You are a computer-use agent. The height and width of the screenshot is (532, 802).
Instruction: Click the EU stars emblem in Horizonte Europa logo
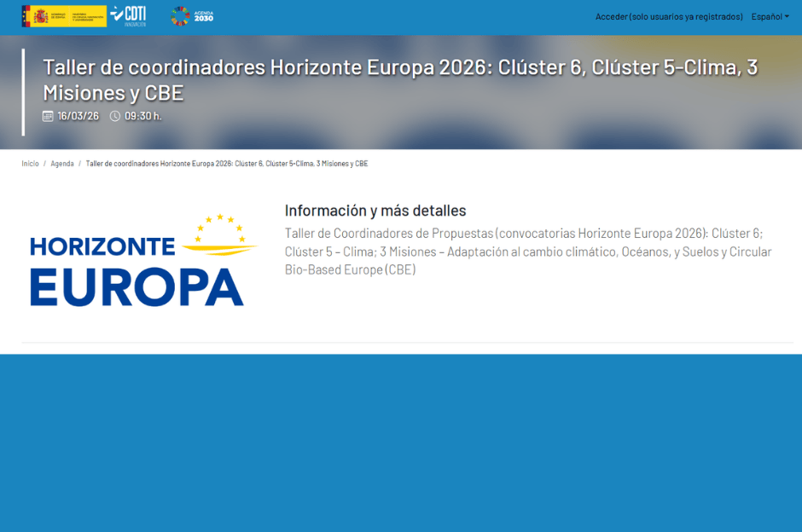pos(220,228)
